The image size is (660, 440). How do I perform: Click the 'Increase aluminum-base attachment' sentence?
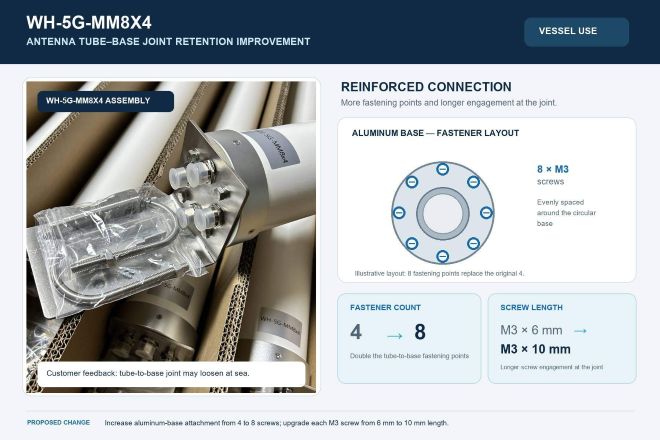pyautogui.click(x=276, y=423)
